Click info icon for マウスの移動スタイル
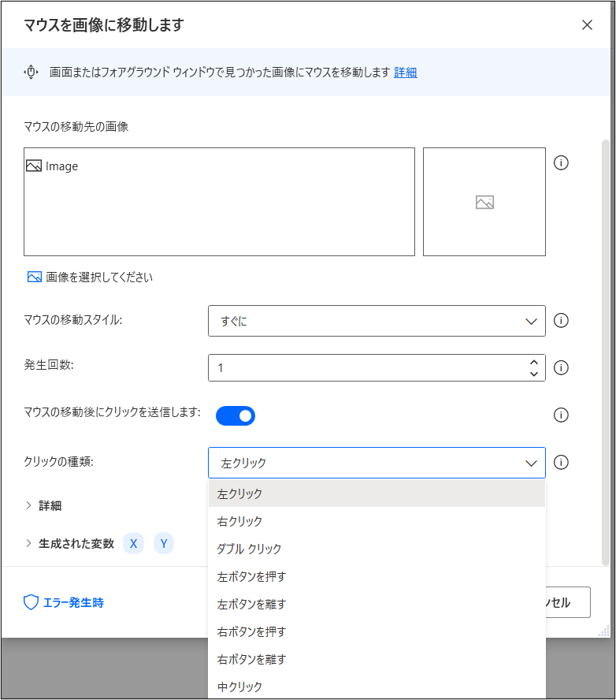 [561, 321]
